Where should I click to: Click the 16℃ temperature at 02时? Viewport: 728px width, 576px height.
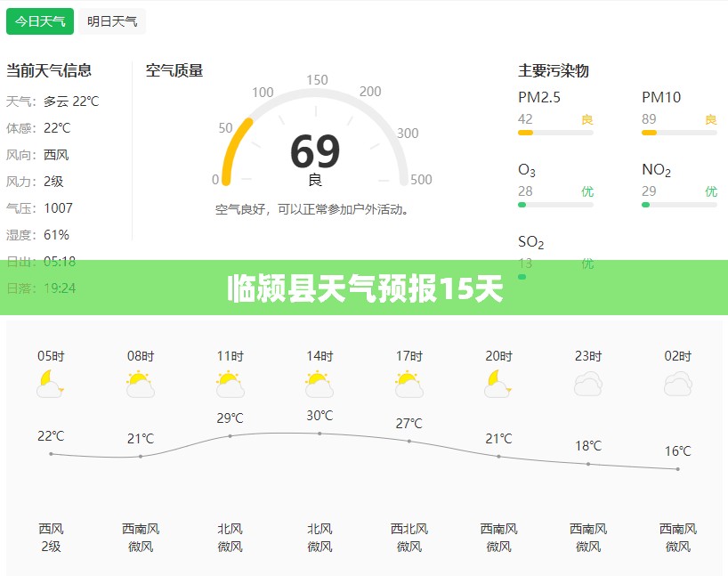coord(678,451)
